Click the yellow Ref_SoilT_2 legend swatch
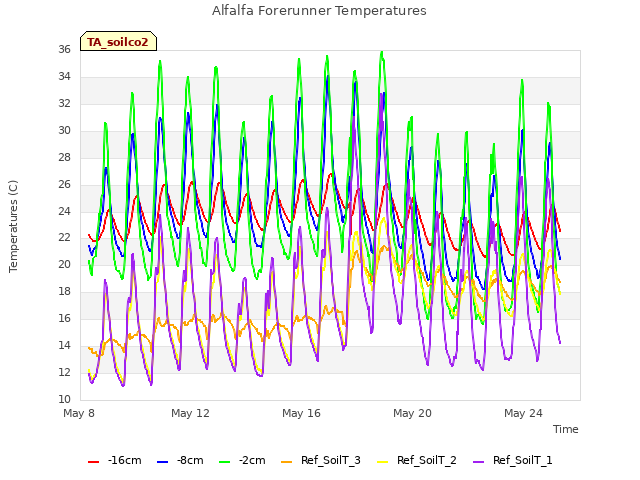The image size is (640, 480). 382,462
